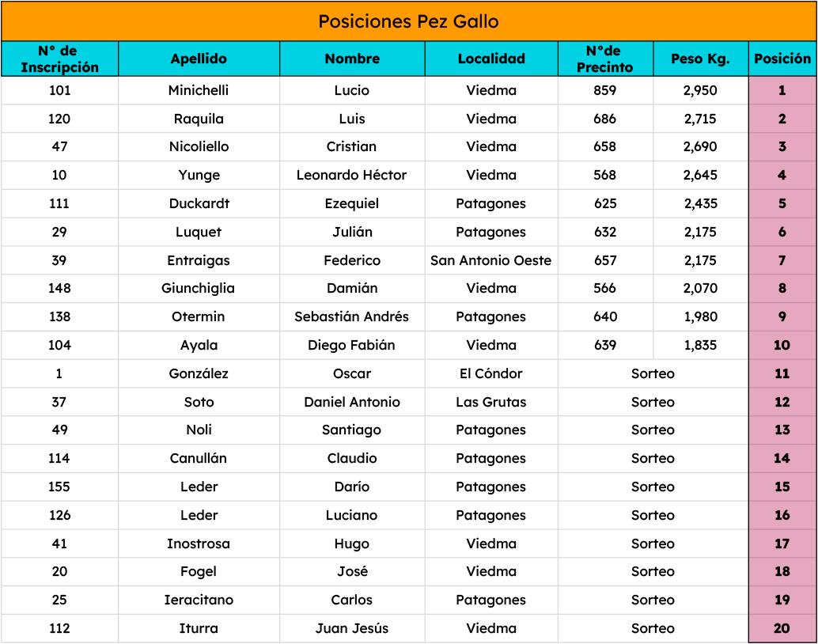Click the 'Localidad' column header
The height and width of the screenshot is (644, 818).
[491, 59]
